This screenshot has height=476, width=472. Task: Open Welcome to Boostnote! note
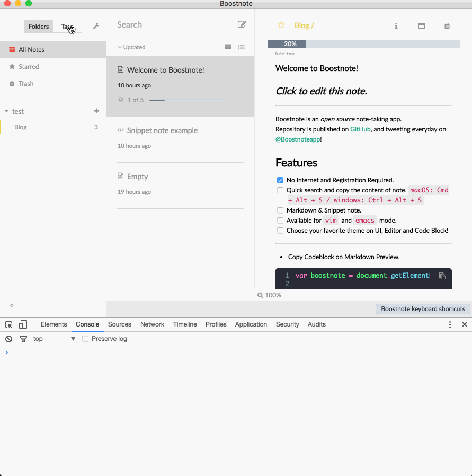(180, 86)
